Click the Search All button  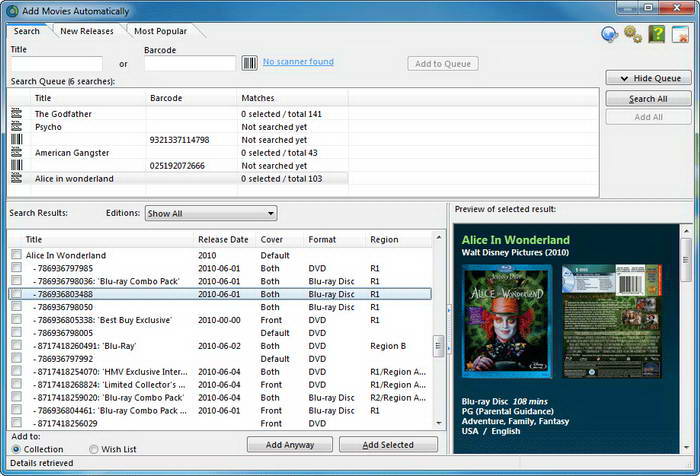648,99
